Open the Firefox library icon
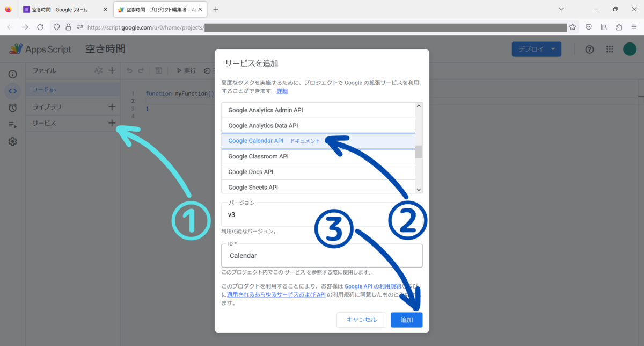 (604, 27)
